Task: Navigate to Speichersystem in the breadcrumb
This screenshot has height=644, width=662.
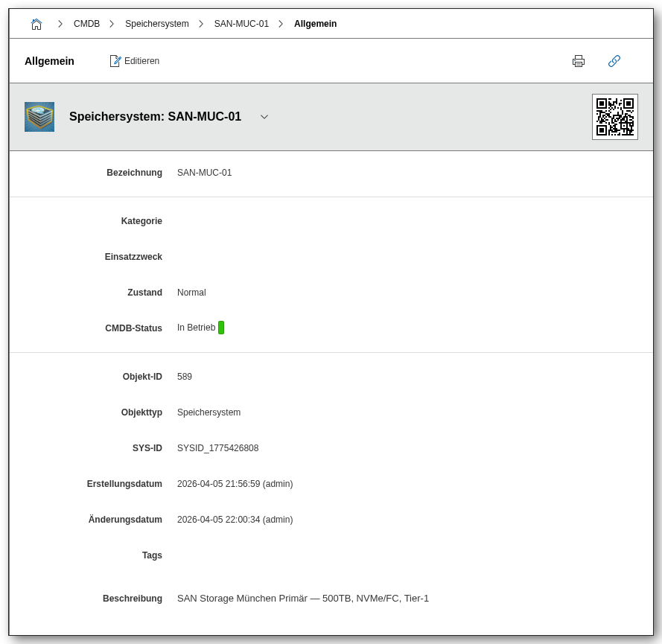Action: [156, 24]
